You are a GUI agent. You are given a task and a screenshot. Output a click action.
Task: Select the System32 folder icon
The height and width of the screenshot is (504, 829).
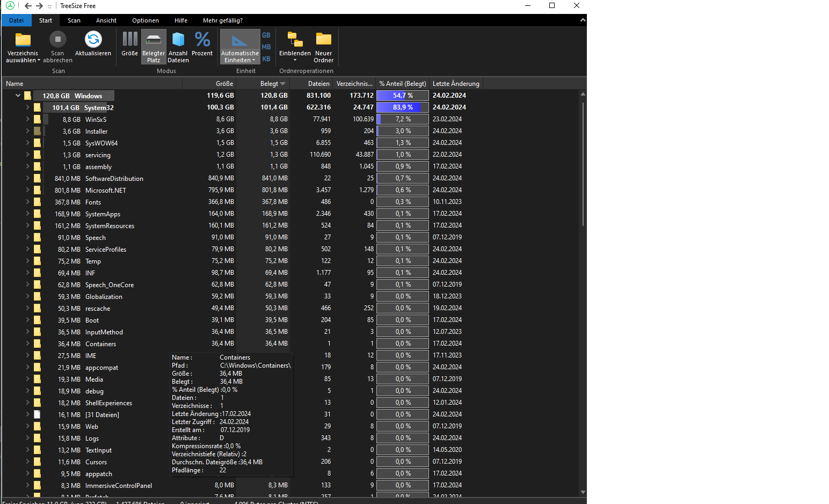pos(37,107)
